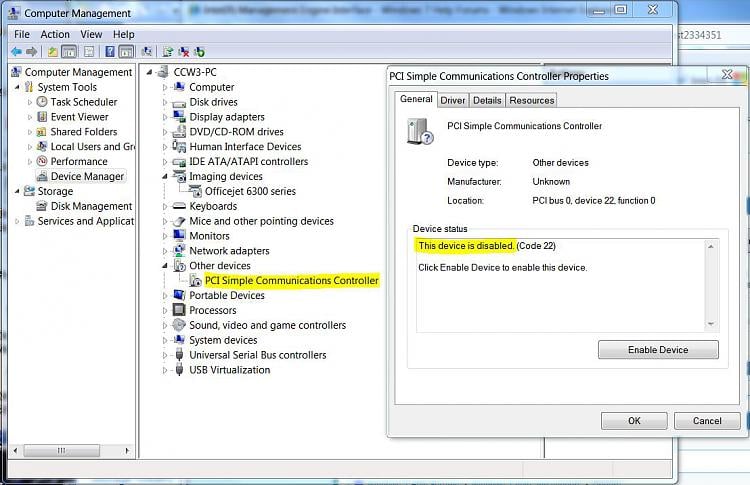
Task: Click the left pane horizontal scrollbar thumb
Action: 62,450
